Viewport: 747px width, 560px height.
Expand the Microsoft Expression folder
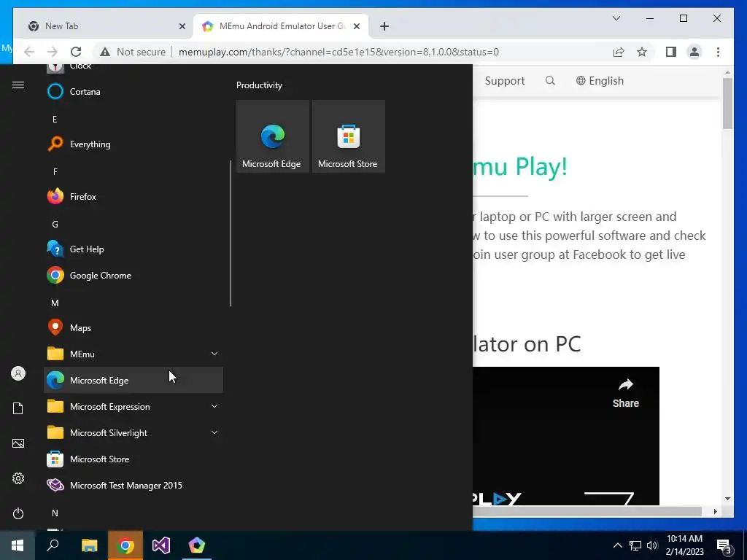pos(133,406)
